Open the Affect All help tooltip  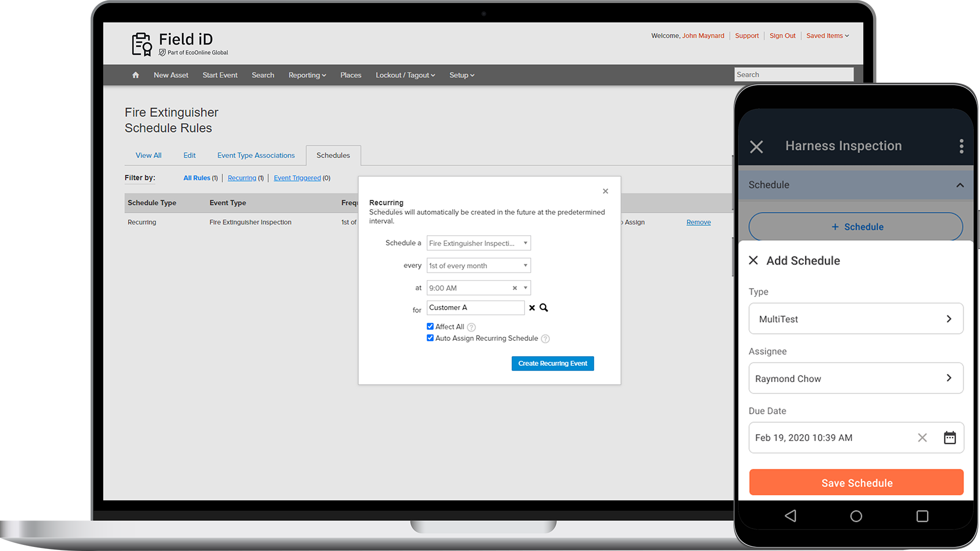click(471, 327)
